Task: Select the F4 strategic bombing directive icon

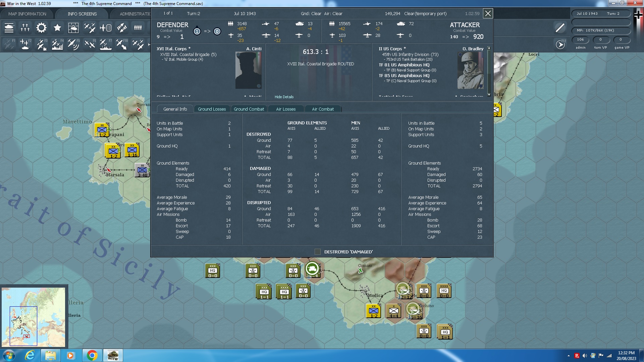Action: pos(57,44)
